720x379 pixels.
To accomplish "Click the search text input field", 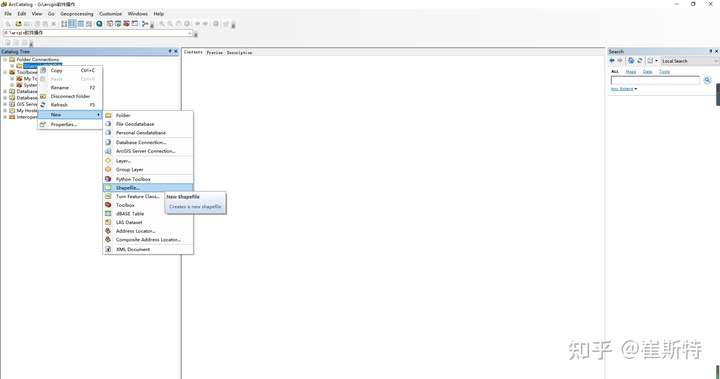I will click(x=655, y=80).
